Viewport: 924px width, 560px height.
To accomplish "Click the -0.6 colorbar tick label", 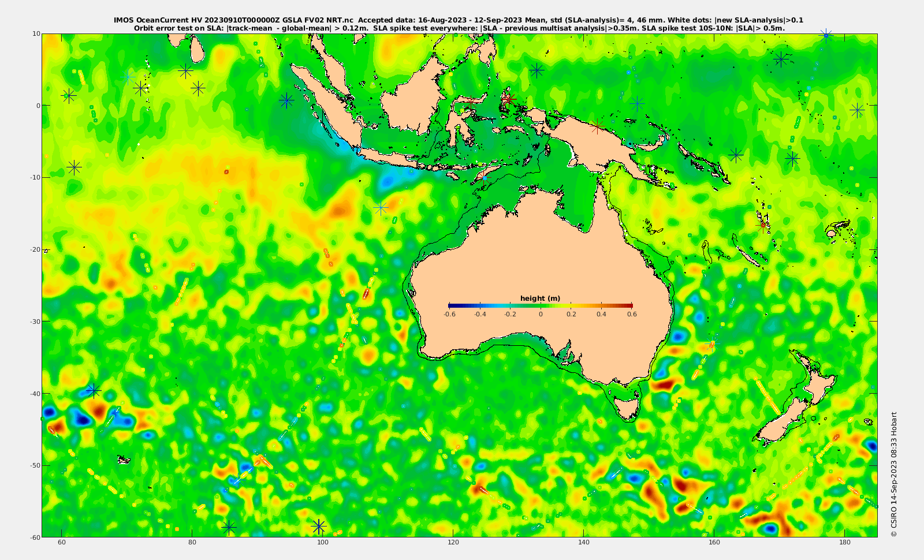I will (449, 315).
